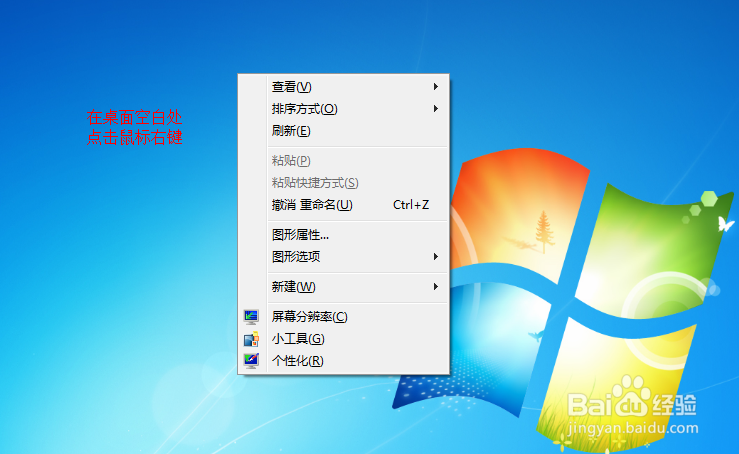Click the monitor icon beside 屏幕分辨率
Viewport: 739px width, 454px height.
tap(251, 317)
